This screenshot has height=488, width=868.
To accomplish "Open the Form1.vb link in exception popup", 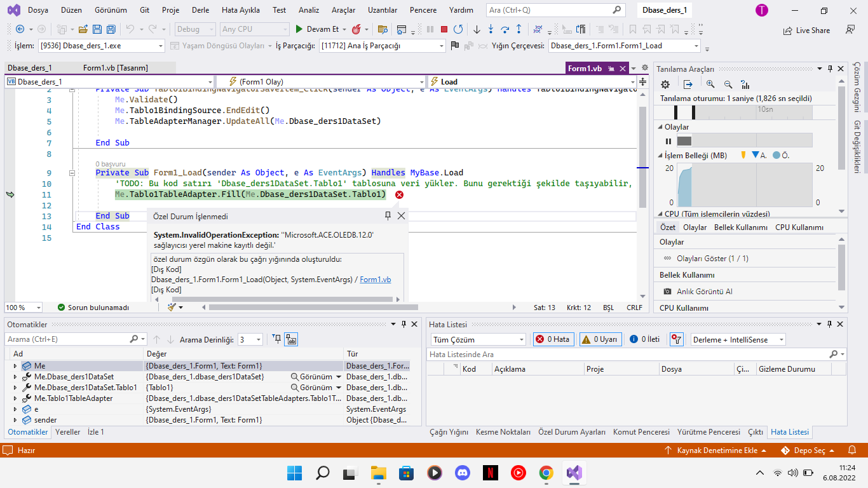I will 375,279.
